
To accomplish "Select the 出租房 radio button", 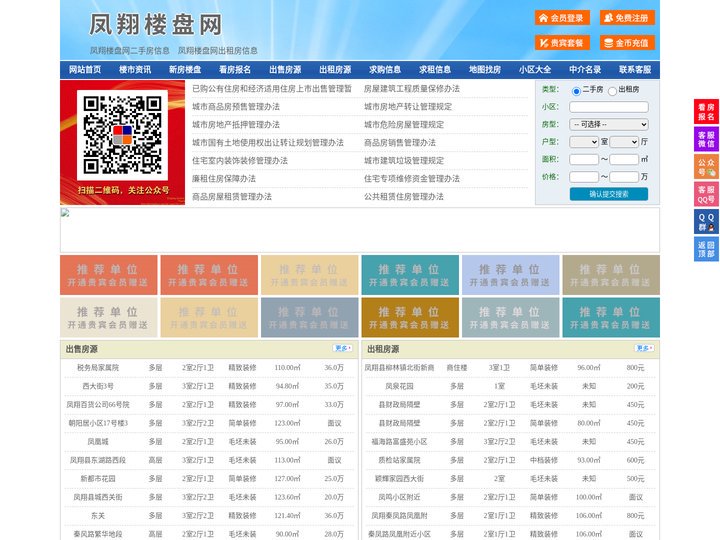I will pos(612,91).
